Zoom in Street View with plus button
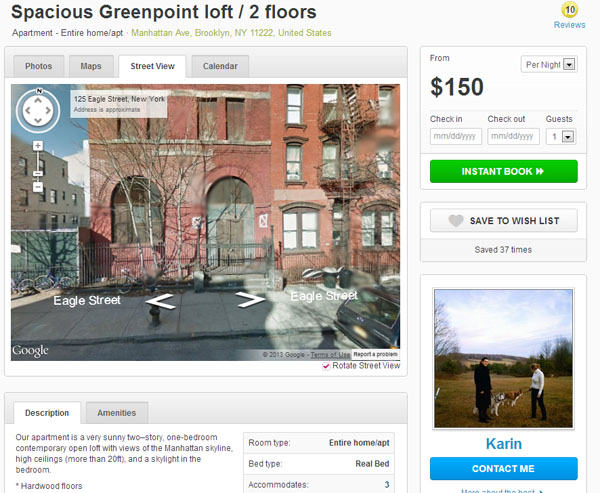Image resolution: width=600 pixels, height=493 pixels. (x=38, y=146)
